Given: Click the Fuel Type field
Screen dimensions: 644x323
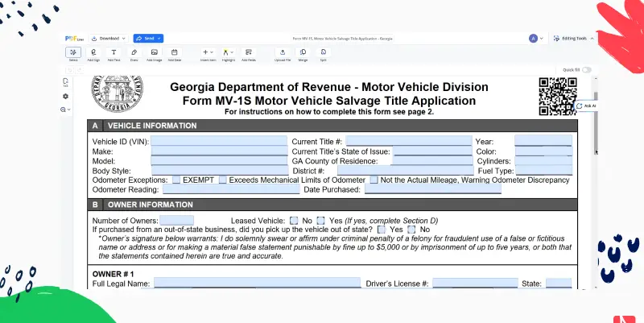Looking at the screenshot, I should pyautogui.click(x=544, y=170).
